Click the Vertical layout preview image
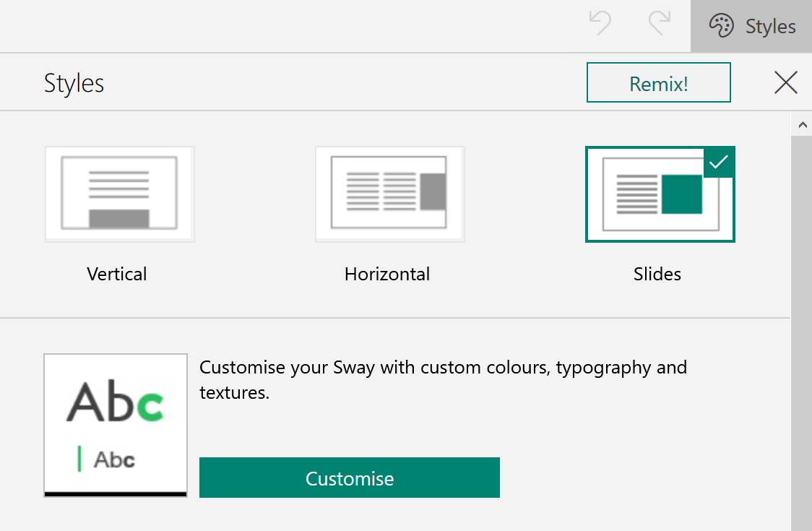This screenshot has height=531, width=812. pyautogui.click(x=119, y=194)
